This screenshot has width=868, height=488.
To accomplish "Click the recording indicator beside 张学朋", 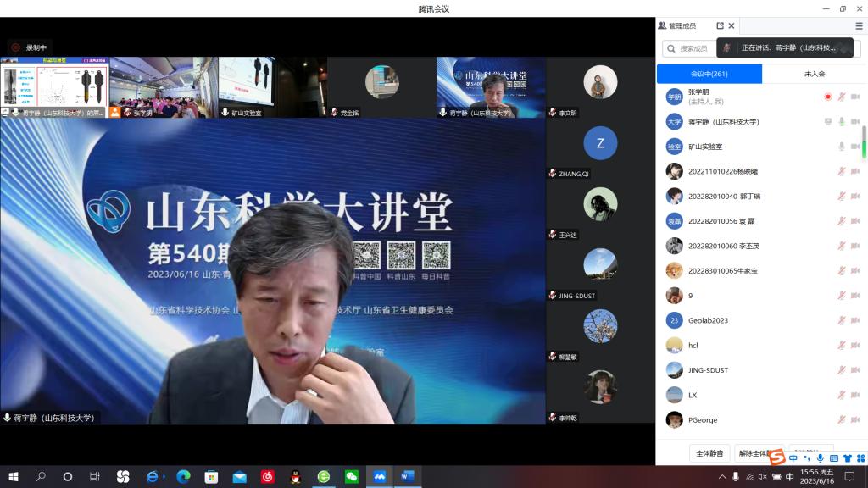I will (x=827, y=97).
